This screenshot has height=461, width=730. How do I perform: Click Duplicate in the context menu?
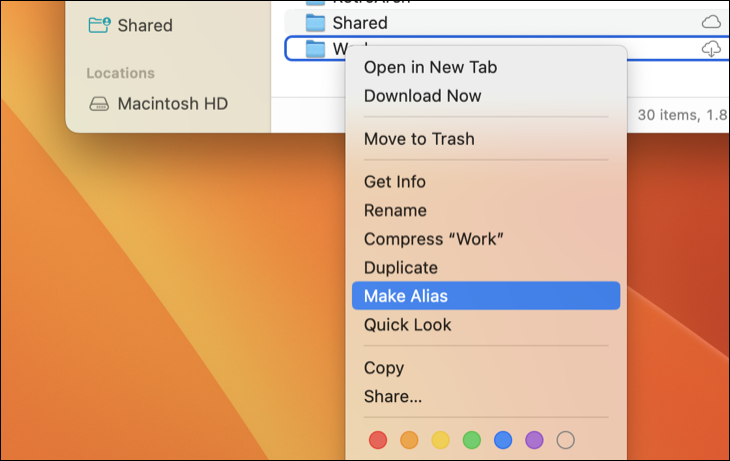coord(400,268)
